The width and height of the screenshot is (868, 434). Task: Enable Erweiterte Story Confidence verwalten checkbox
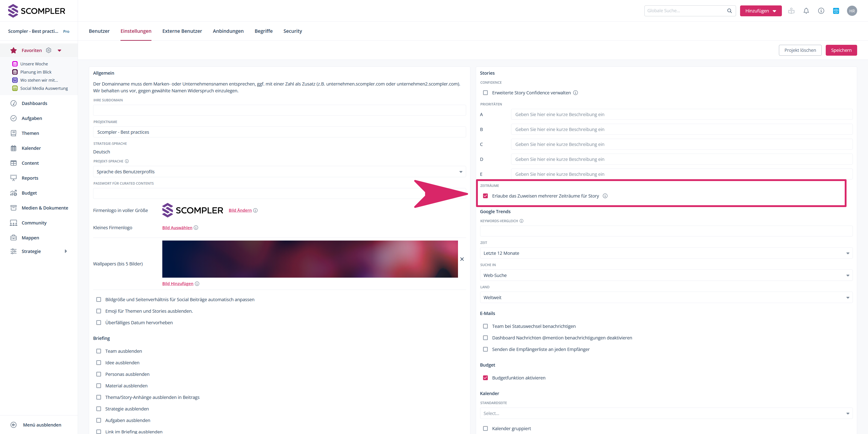[485, 93]
